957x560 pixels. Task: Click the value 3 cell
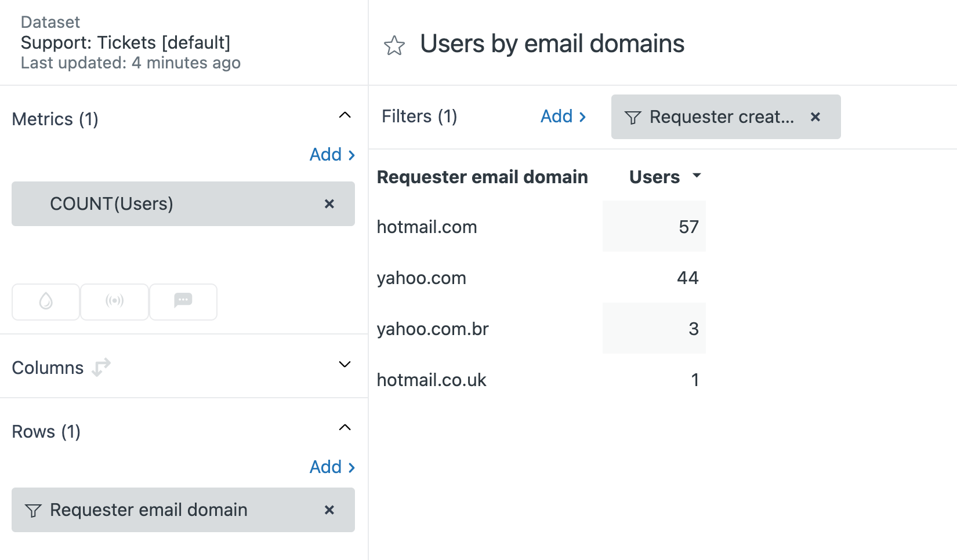(654, 328)
